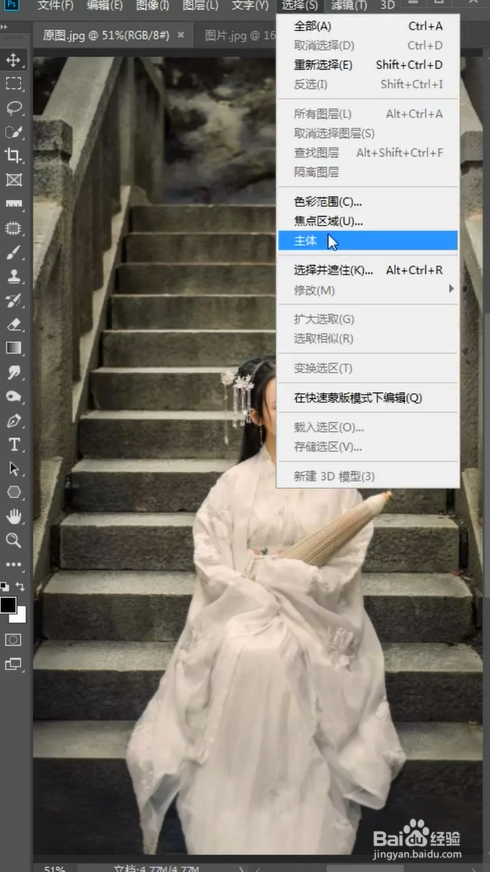The image size is (490, 872).
Task: Choose 色彩范围(C)... menu entry
Action: tap(368, 202)
